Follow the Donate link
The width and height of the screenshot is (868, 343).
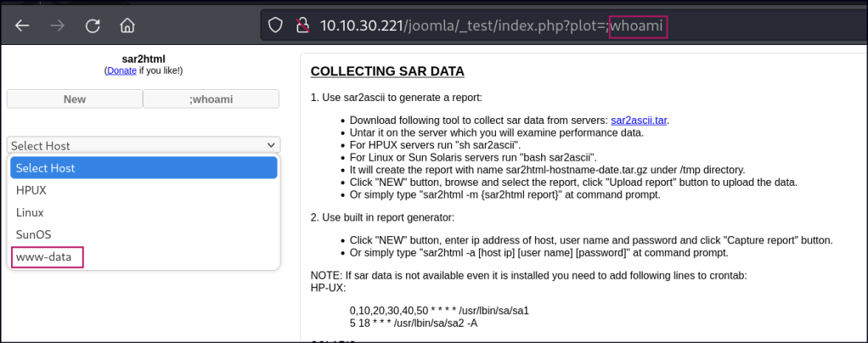pos(120,70)
